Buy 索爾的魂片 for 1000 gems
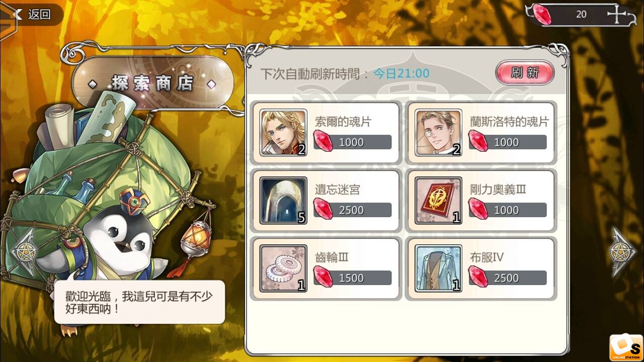The image size is (644, 362). (x=352, y=142)
